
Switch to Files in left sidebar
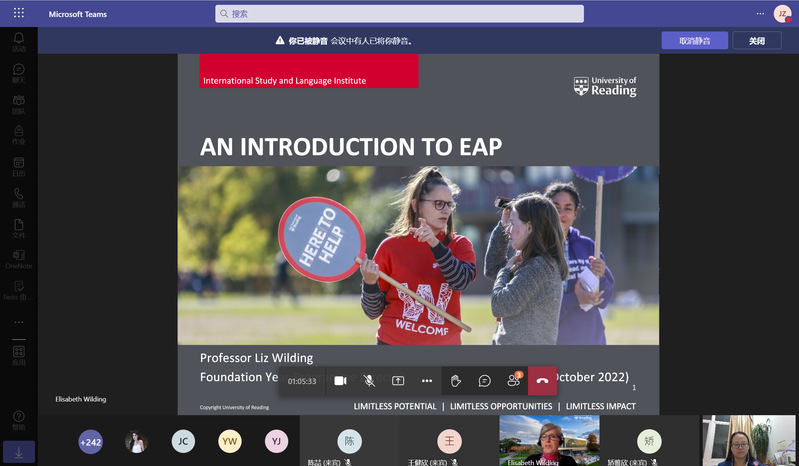tap(18, 228)
